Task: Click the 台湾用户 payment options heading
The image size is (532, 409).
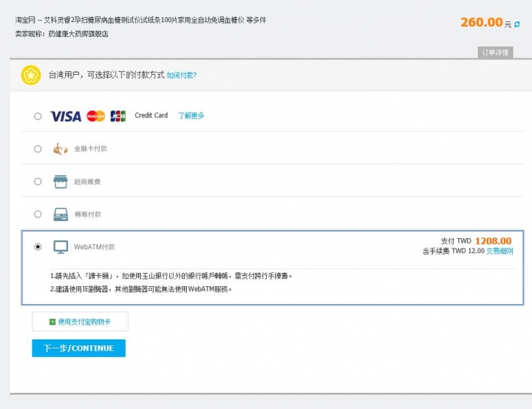Action: [x=106, y=75]
